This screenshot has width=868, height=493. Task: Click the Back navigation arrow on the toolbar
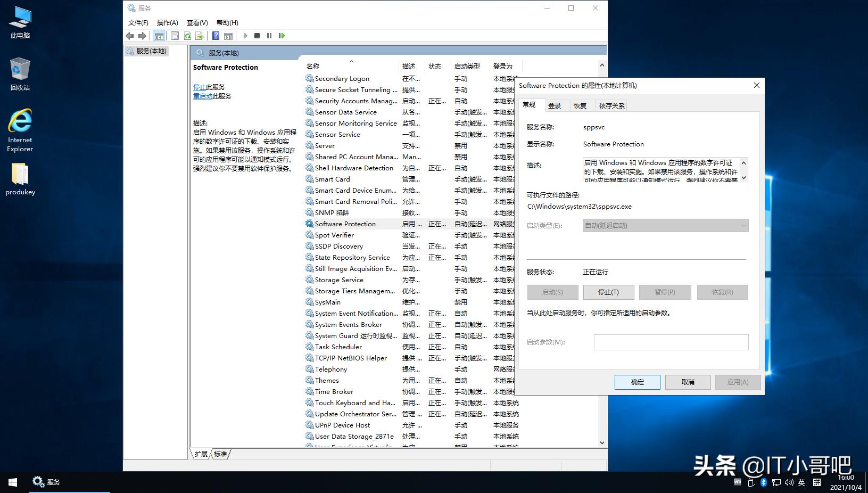pyautogui.click(x=129, y=36)
